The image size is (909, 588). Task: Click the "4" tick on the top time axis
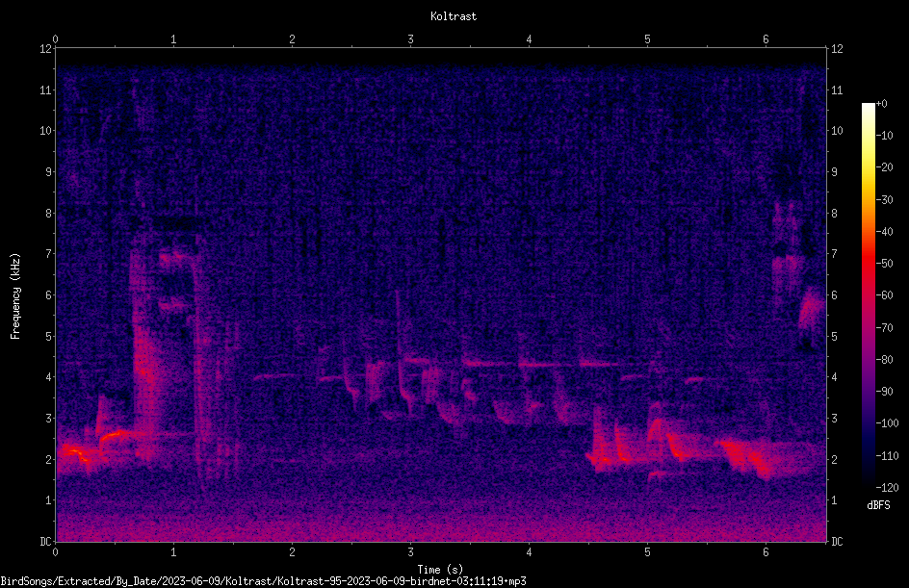tap(529, 39)
